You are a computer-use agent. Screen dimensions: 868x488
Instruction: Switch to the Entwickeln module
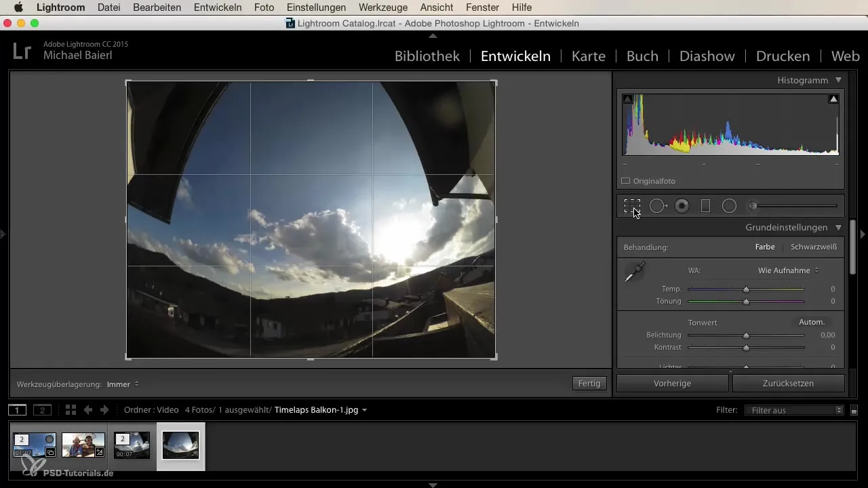pos(515,56)
